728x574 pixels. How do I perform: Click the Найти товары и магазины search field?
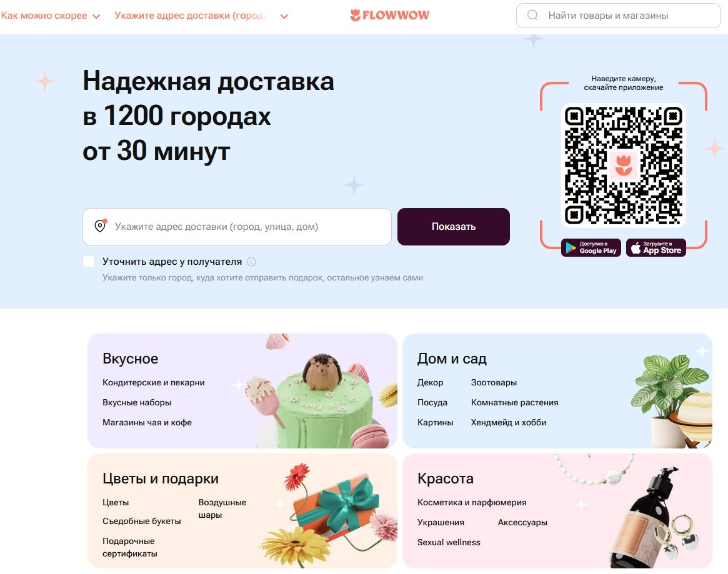click(x=619, y=16)
